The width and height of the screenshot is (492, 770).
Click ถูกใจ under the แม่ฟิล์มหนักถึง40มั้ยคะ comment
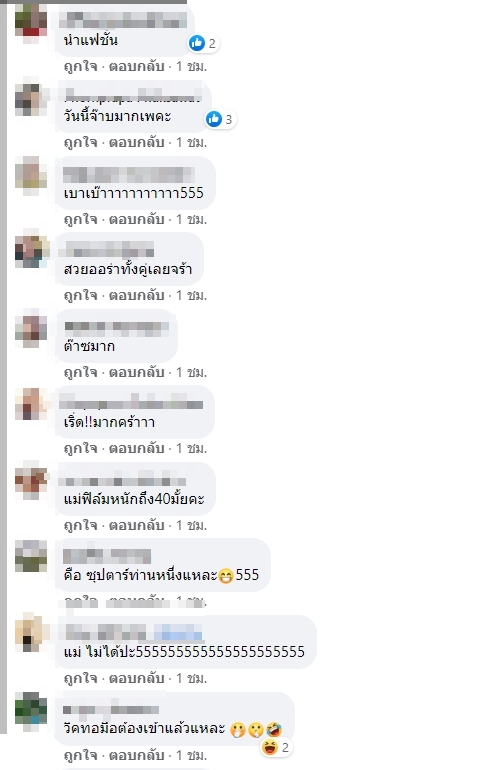click(81, 525)
